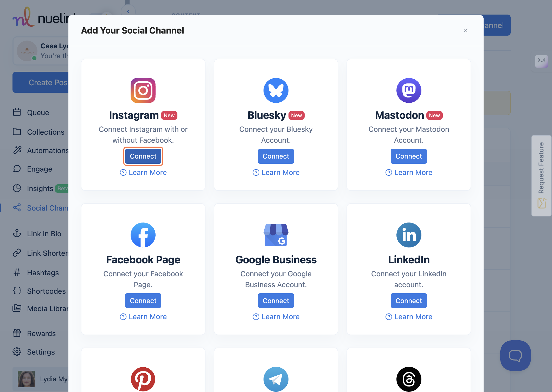Click the nuelink logo
Screen dimensions: 552x392
(x=44, y=17)
